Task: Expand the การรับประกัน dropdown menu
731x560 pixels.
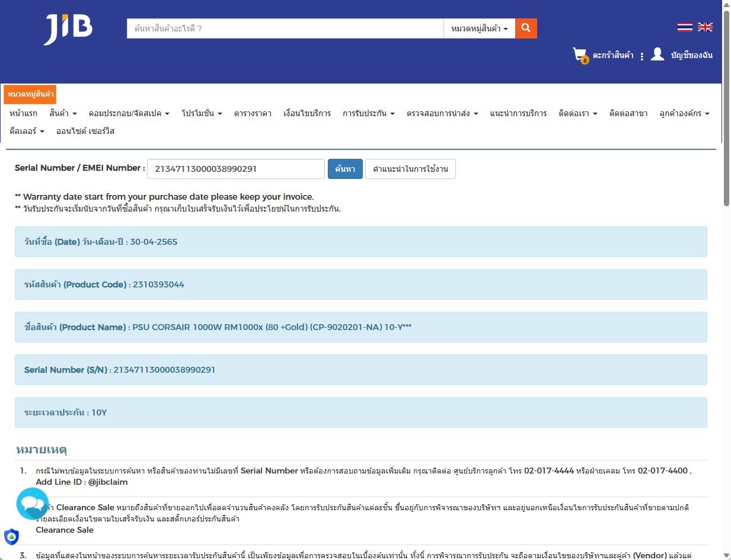Action: coord(368,113)
